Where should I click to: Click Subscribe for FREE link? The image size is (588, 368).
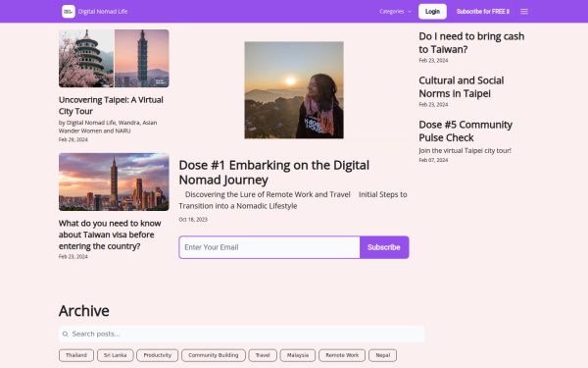tap(482, 11)
